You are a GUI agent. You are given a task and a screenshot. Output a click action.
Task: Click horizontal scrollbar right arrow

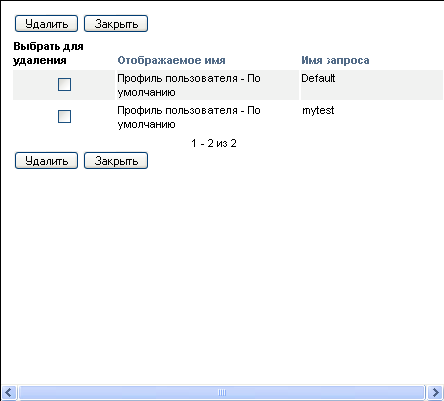[x=435, y=392]
